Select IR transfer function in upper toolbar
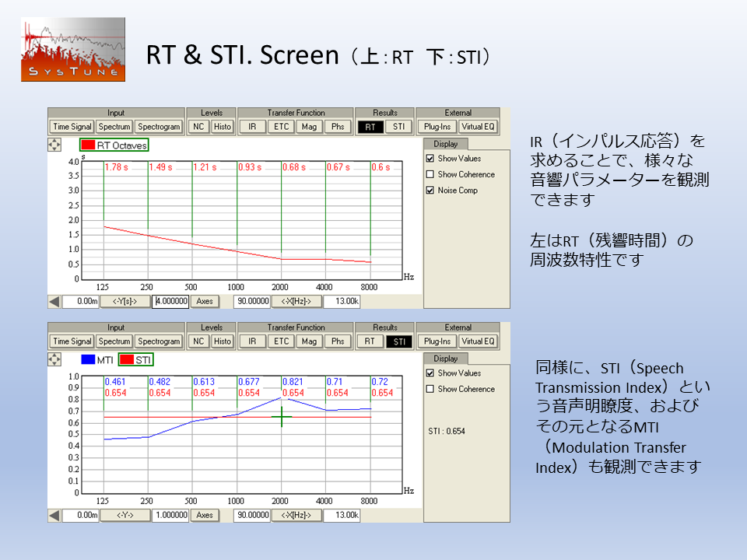This screenshot has height=560, width=747. pyautogui.click(x=252, y=127)
